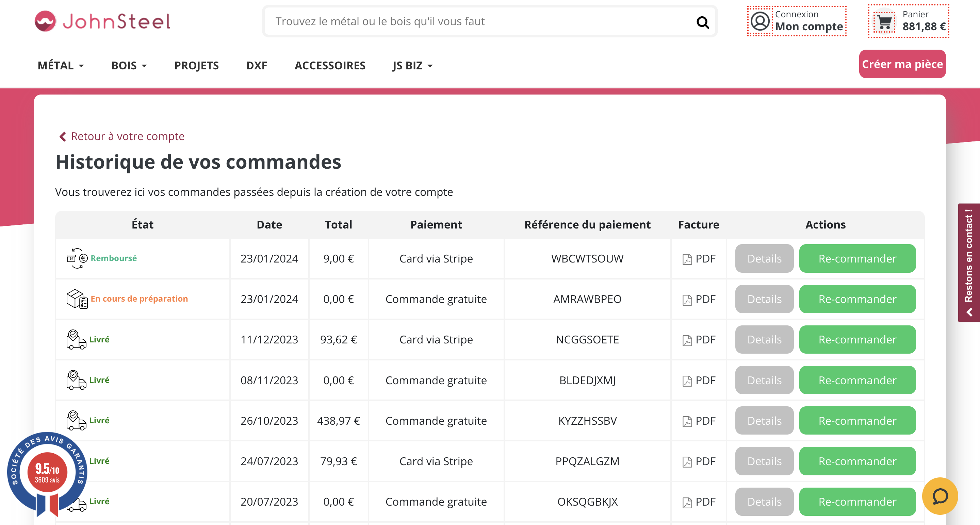
Task: Open PDF invoice for BLDEDJXMJ
Action: click(x=699, y=380)
